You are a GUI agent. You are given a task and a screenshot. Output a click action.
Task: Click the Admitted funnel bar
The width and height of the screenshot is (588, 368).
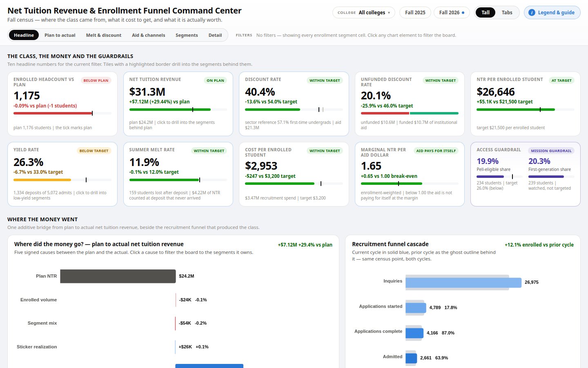pyautogui.click(x=411, y=358)
